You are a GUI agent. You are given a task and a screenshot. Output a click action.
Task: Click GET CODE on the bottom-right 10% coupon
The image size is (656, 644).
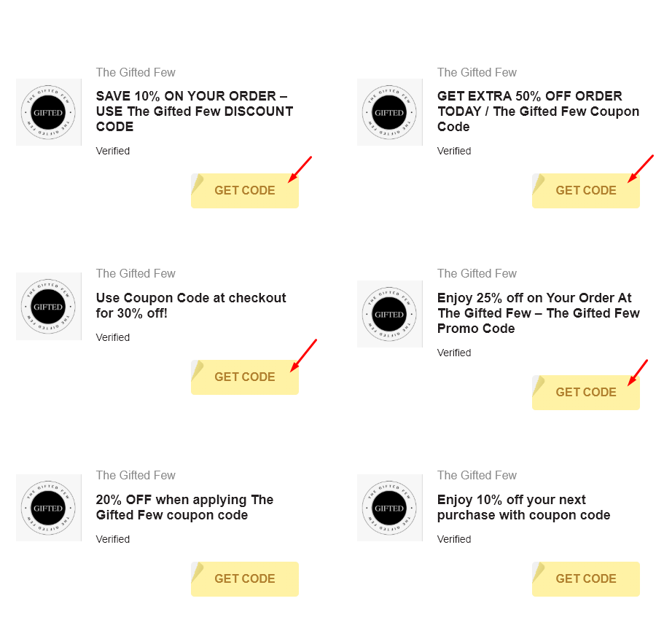coord(585,578)
